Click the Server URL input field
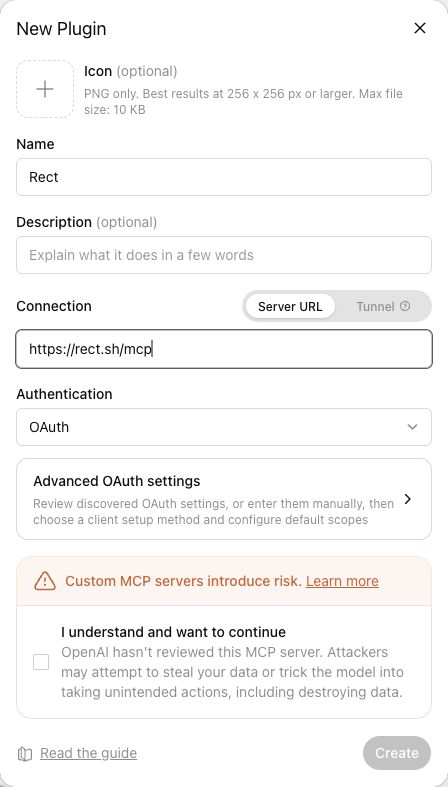448x787 pixels. [x=224, y=349]
